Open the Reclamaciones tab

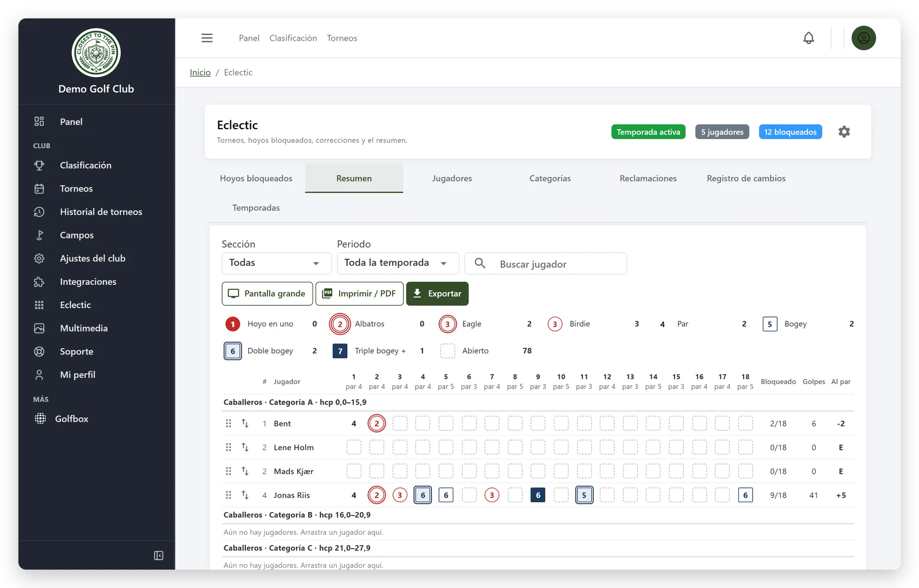(x=648, y=178)
